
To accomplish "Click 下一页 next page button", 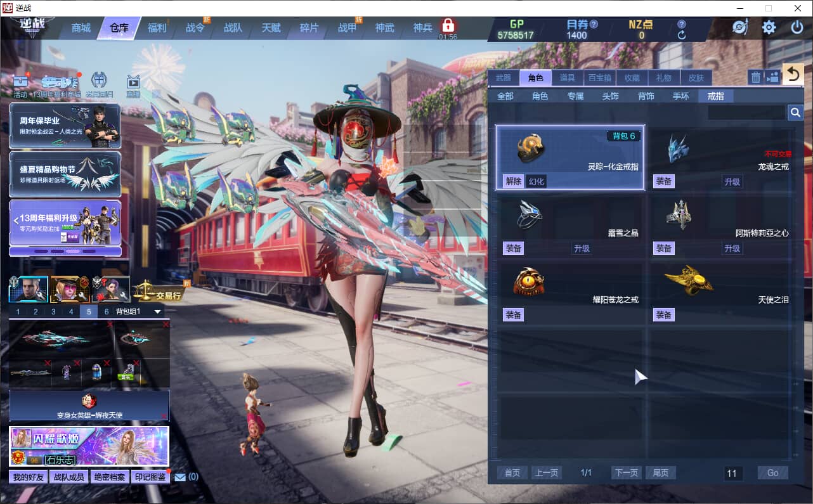I will tap(626, 473).
